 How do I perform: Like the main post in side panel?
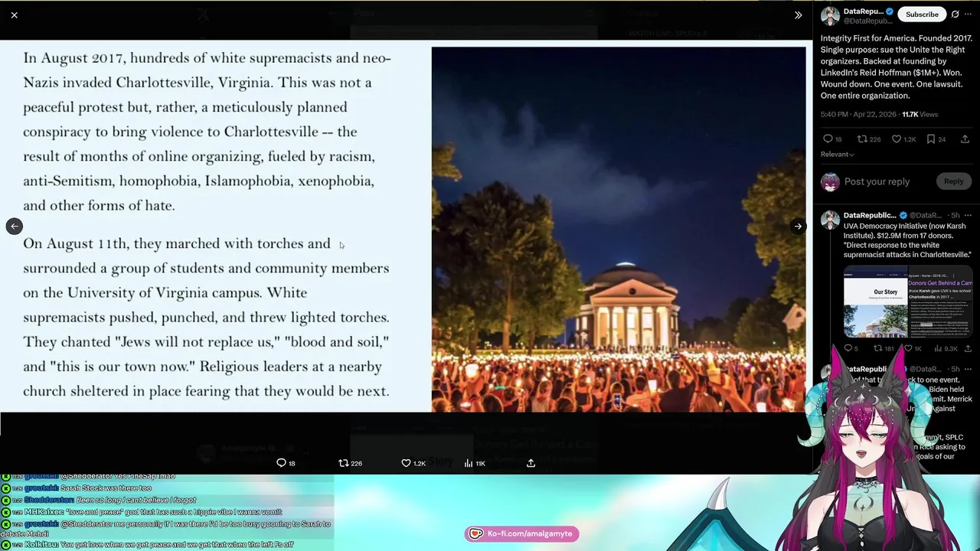pos(897,139)
